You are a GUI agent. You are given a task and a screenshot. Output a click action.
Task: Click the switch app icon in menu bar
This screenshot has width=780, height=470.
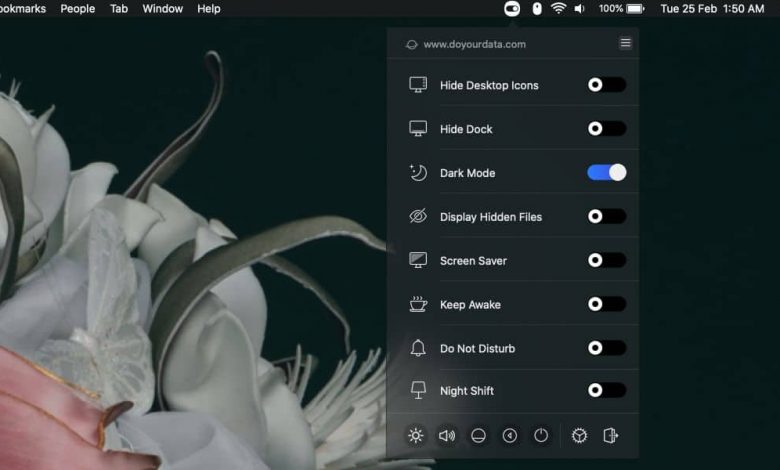(512, 8)
